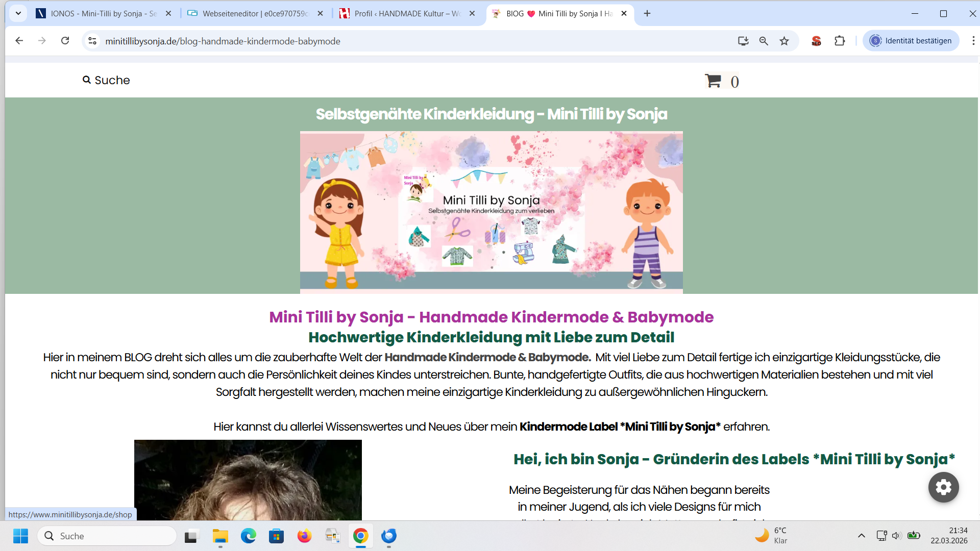Open a new browser tab
This screenshot has height=551, width=980.
coord(647,14)
